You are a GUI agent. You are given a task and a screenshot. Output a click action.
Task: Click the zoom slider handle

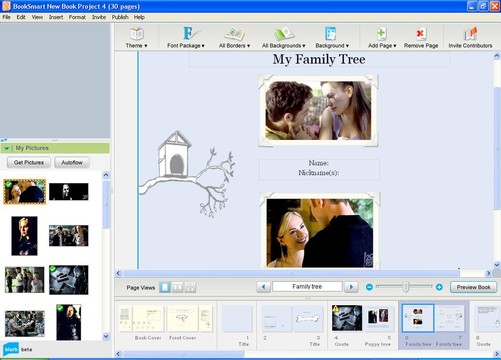(406, 287)
